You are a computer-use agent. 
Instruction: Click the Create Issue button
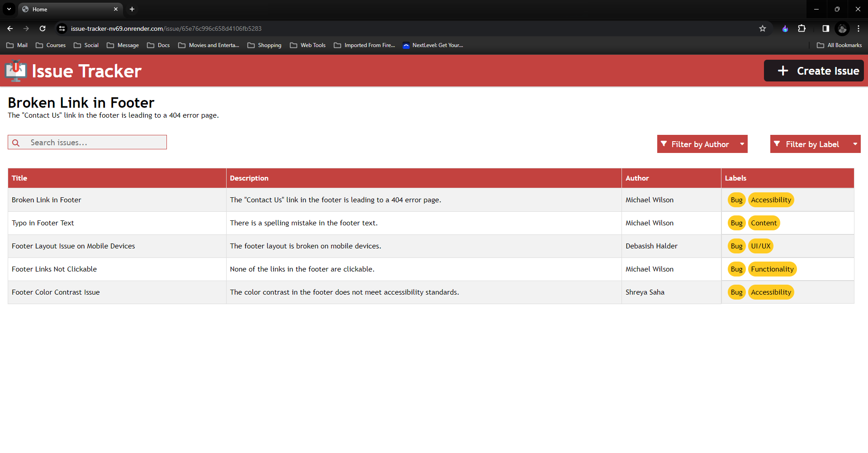pos(814,71)
